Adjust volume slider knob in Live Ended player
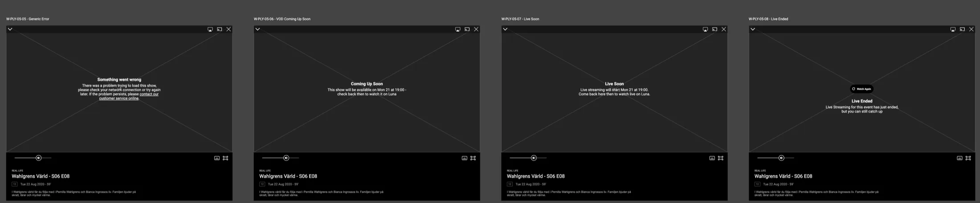 click(782, 158)
